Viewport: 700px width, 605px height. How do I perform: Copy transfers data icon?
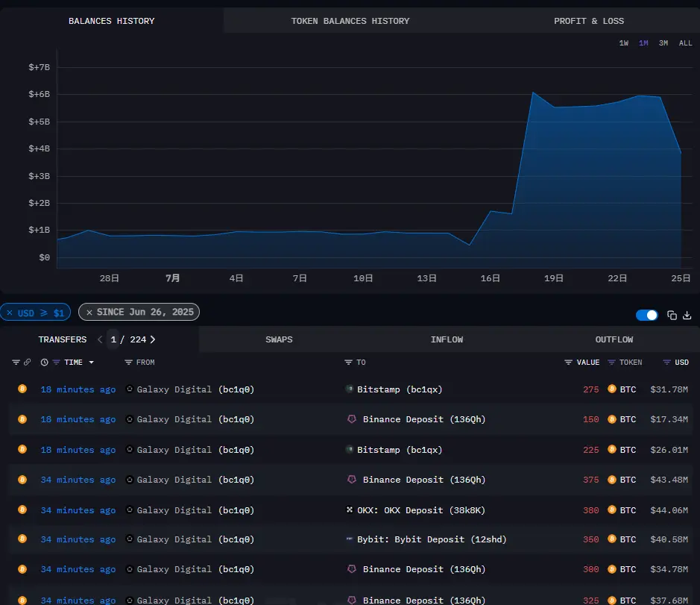(672, 316)
